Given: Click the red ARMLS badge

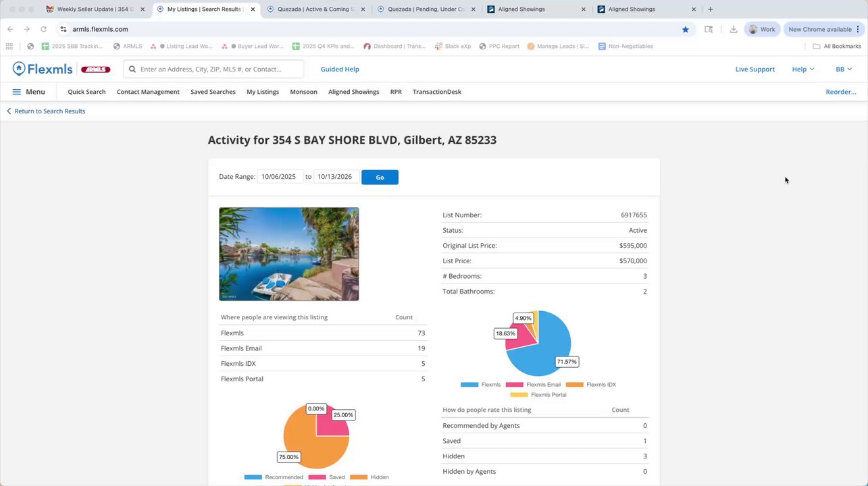Looking at the screenshot, I should coord(95,70).
